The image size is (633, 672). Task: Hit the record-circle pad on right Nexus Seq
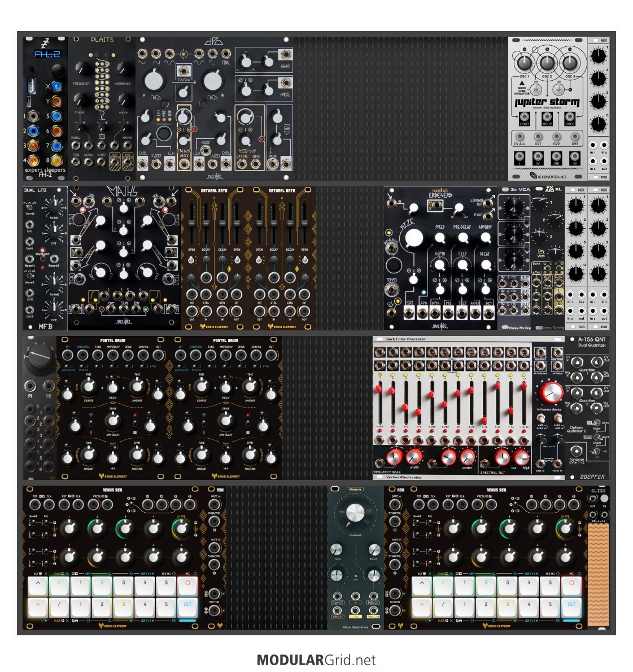point(571,586)
